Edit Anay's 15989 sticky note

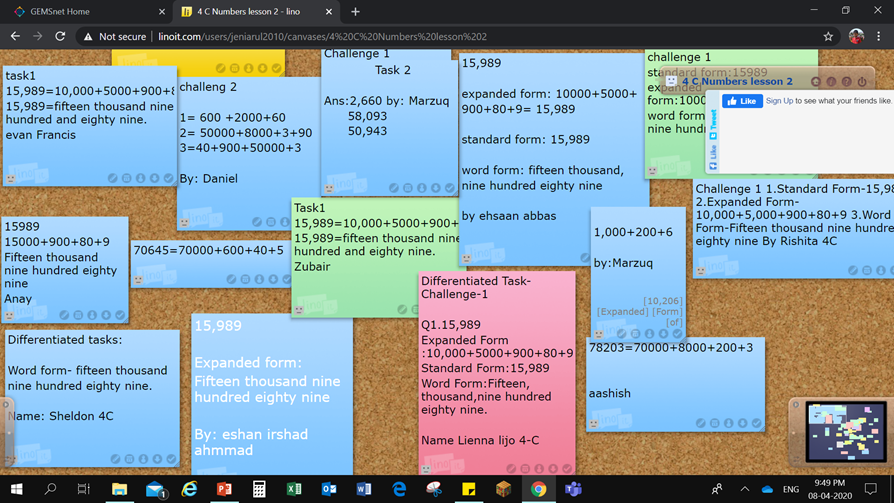click(x=64, y=315)
